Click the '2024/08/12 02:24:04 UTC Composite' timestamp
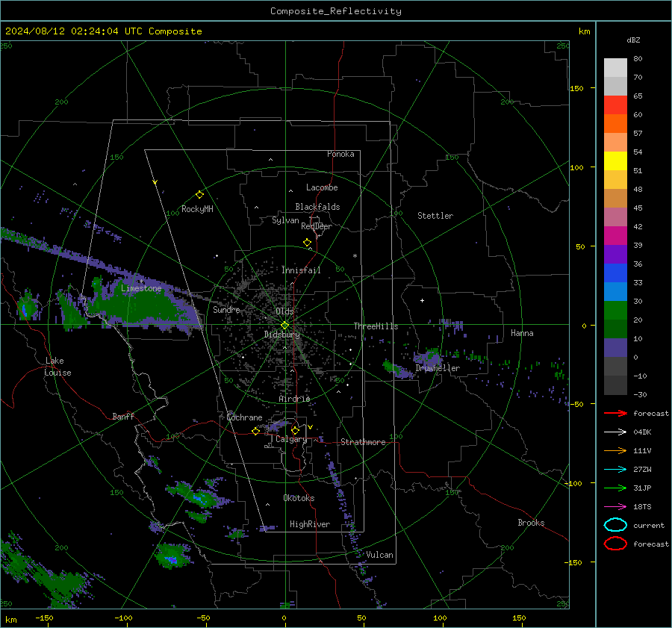The height and width of the screenshot is (628, 672). [103, 31]
